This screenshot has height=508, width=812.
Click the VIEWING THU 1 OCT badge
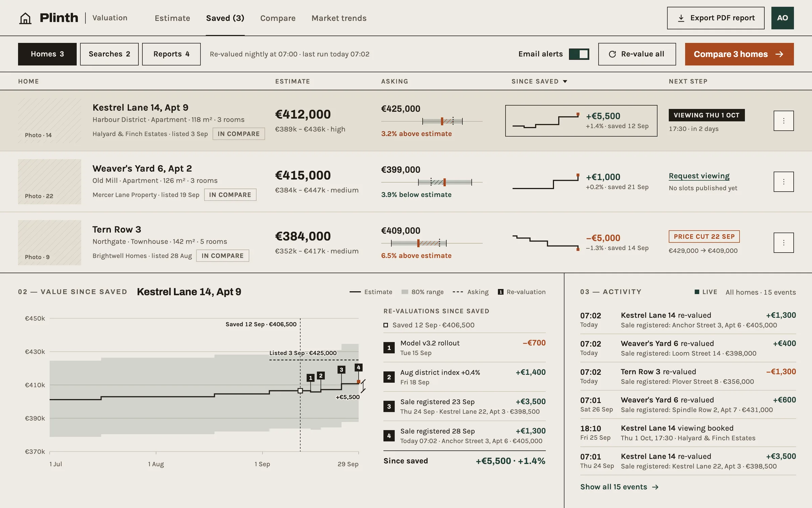(x=706, y=115)
